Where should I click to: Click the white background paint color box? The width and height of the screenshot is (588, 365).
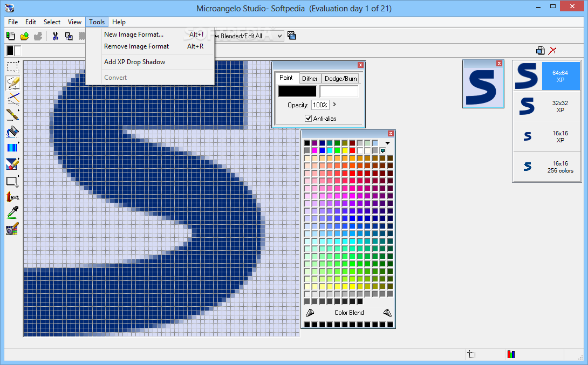click(x=339, y=91)
